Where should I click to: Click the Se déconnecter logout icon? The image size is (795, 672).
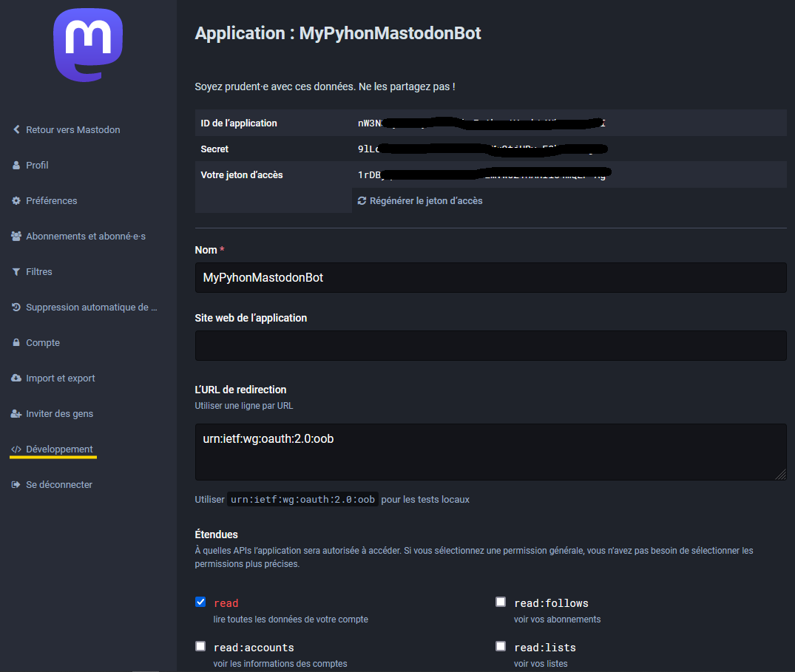coord(16,484)
